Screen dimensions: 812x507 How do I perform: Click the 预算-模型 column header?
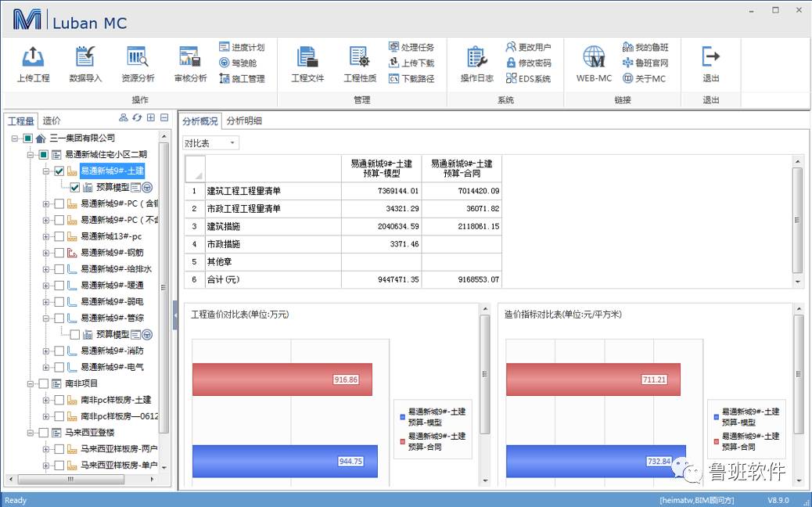click(382, 168)
